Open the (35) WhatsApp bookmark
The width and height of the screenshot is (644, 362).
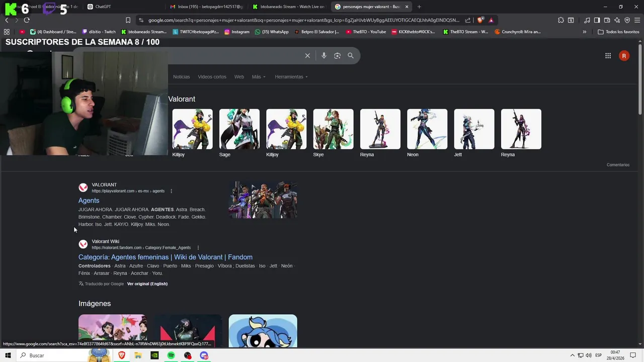pyautogui.click(x=272, y=32)
